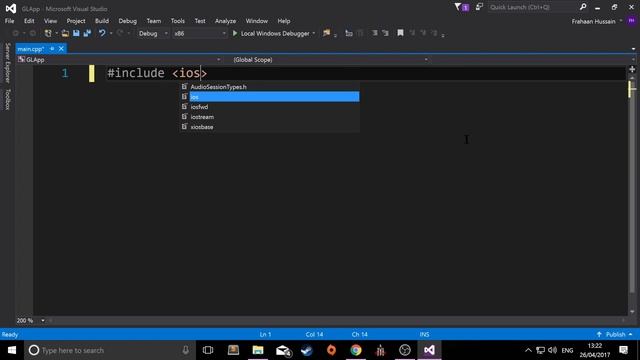
Task: Select iostream in autocomplete list
Action: click(270, 117)
